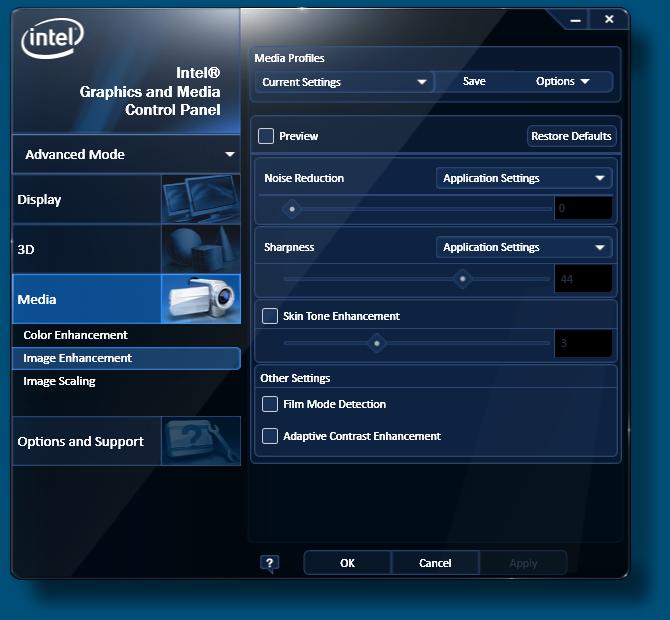This screenshot has height=620, width=670.
Task: Go to Image Enhancement page
Action: 126,358
